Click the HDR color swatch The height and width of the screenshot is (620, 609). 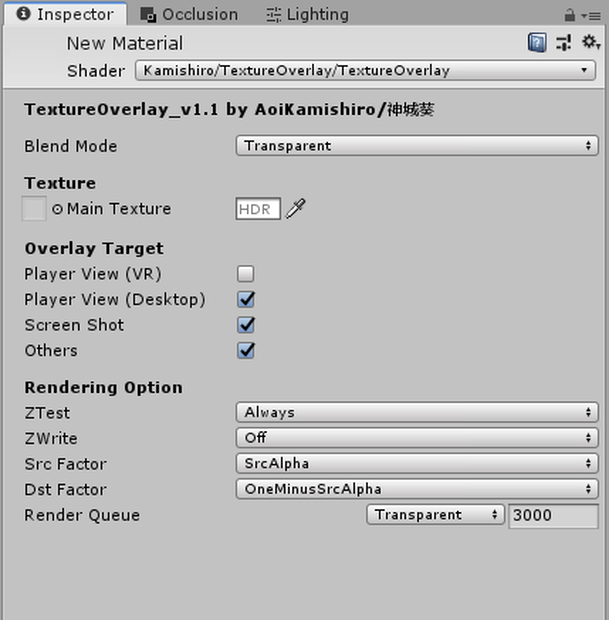[258, 208]
